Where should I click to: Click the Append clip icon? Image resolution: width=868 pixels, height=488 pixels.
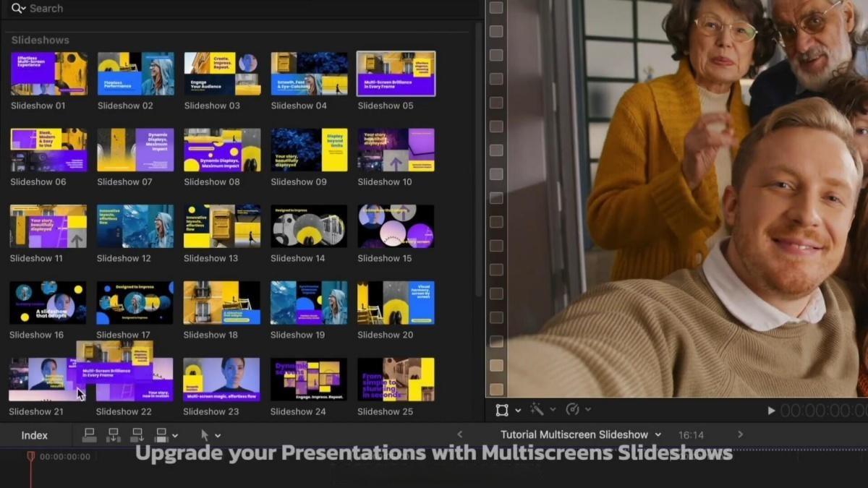pyautogui.click(x=137, y=434)
